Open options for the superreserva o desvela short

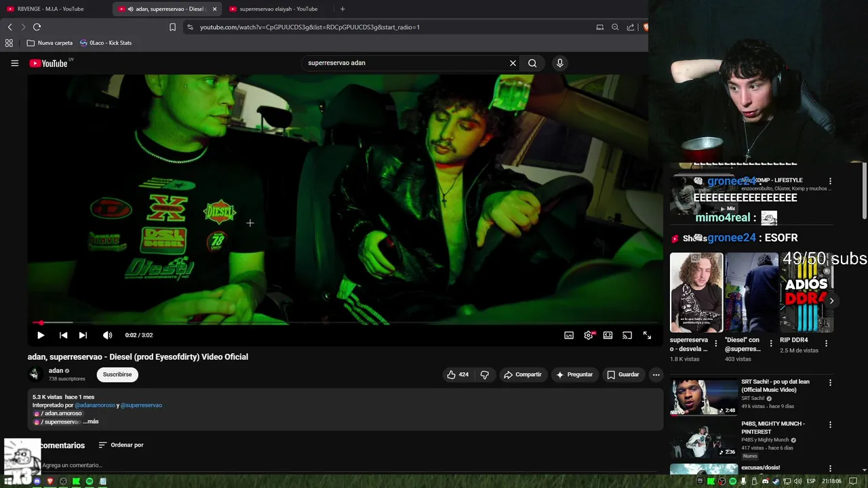715,344
